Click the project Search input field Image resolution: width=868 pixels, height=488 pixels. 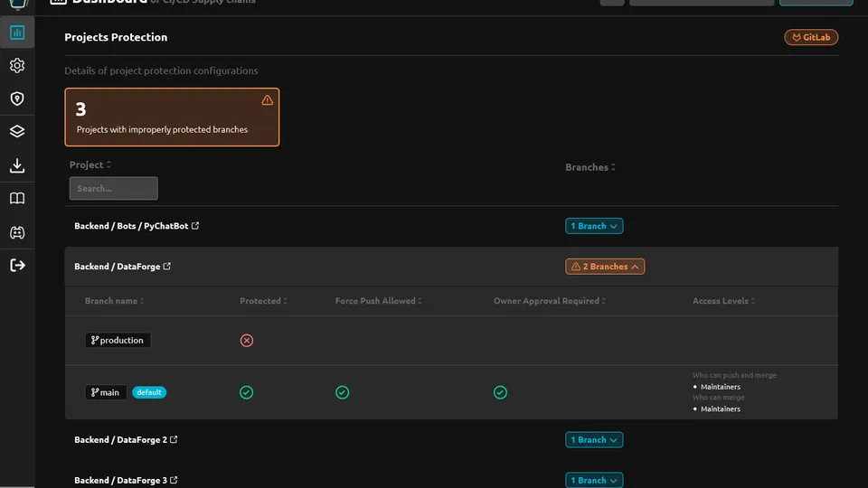(114, 189)
